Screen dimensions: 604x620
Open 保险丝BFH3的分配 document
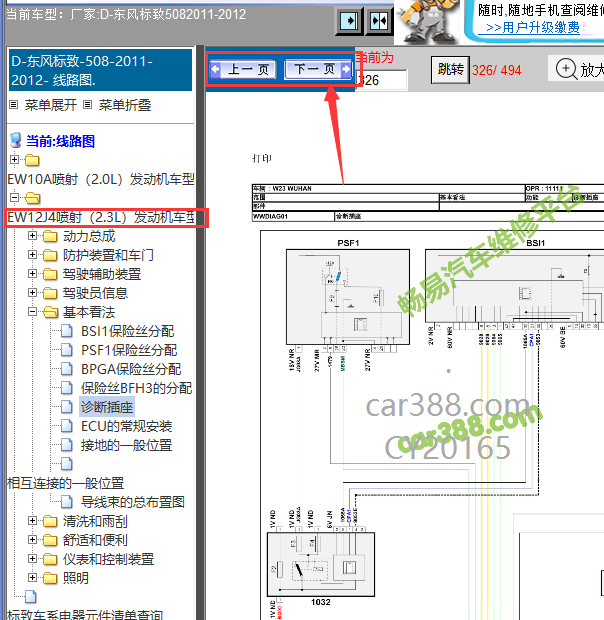click(136, 388)
